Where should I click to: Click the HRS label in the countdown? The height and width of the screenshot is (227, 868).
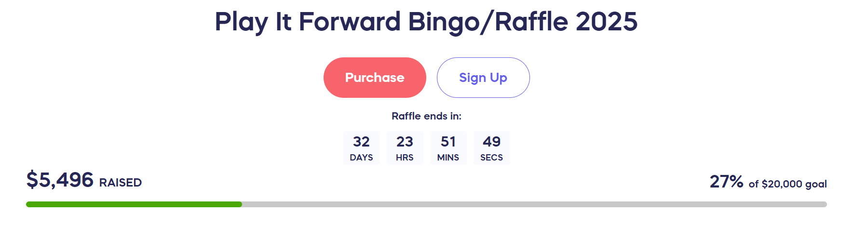click(x=405, y=158)
